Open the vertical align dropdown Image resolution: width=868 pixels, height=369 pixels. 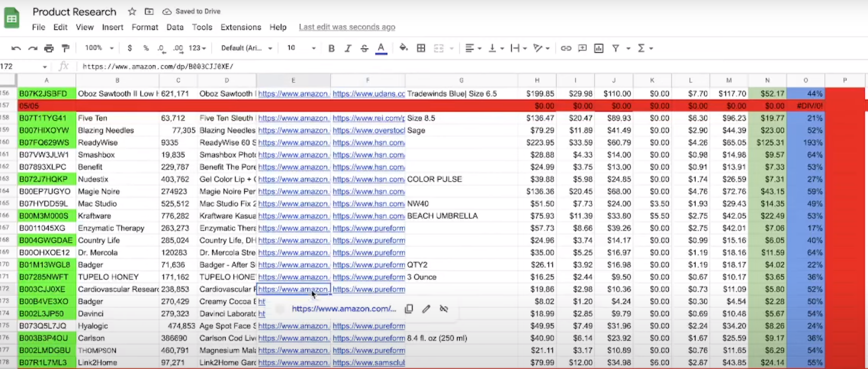pos(495,48)
